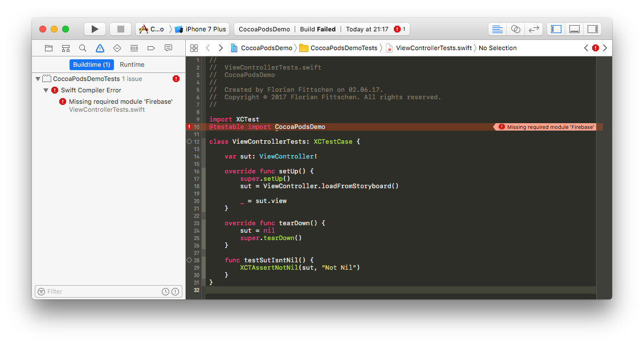
Task: Open CocoaPodsDemoTests folder in jump bar
Action: click(339, 48)
